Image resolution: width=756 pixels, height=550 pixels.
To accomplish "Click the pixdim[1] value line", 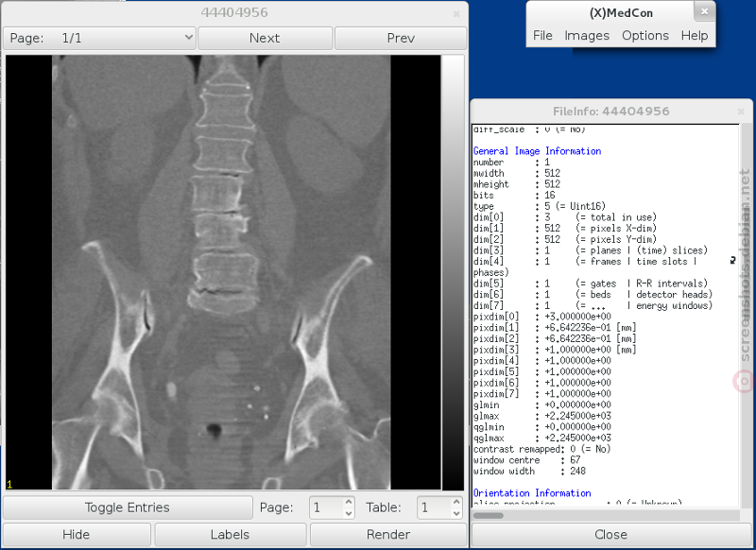I will tap(555, 328).
